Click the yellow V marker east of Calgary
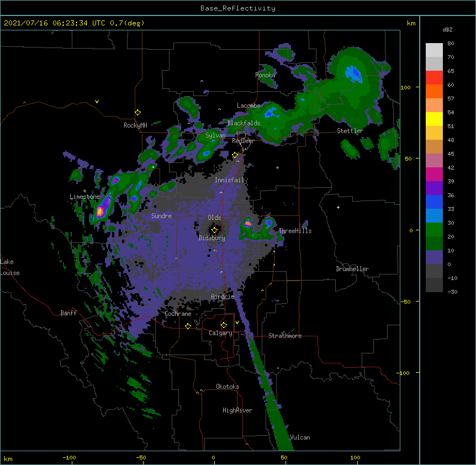Screen dimensions: 476x465 237,323
